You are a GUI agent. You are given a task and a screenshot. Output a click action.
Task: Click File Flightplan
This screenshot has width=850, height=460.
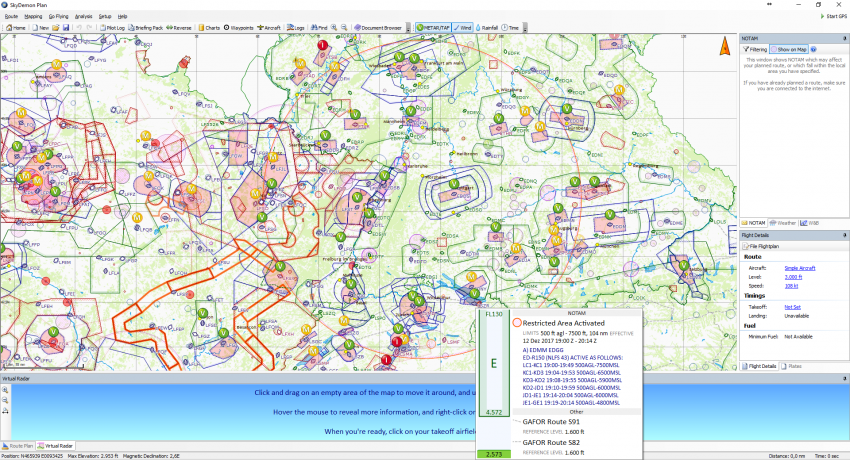click(x=761, y=246)
